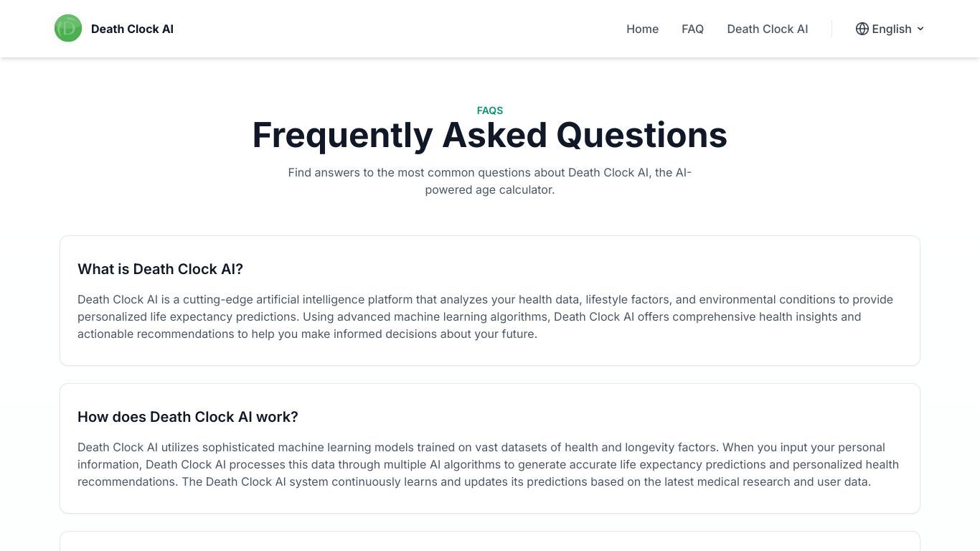Viewport: 980px width, 551px height.
Task: Click the green Death Clock AI logo icon
Action: (68, 29)
